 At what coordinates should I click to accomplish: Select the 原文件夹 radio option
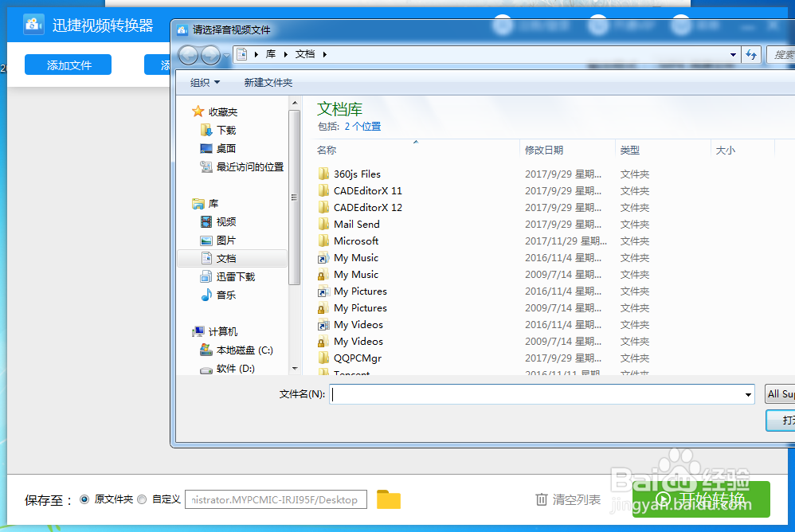84,499
